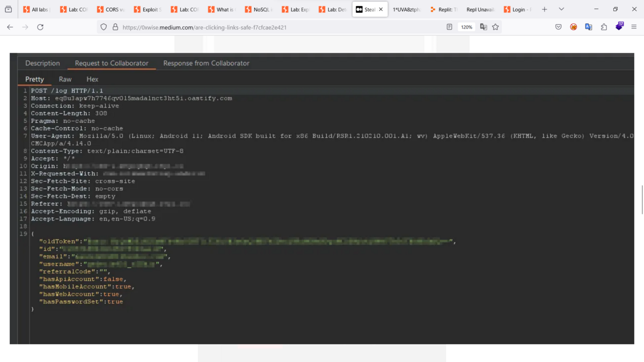Open the Firefox hamburger application menu

point(634,27)
